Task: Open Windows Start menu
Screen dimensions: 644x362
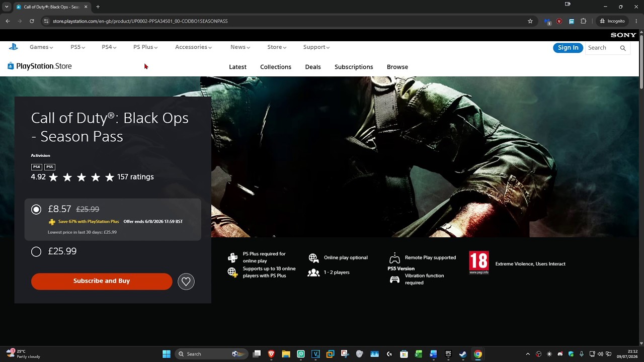Action: 167,354
